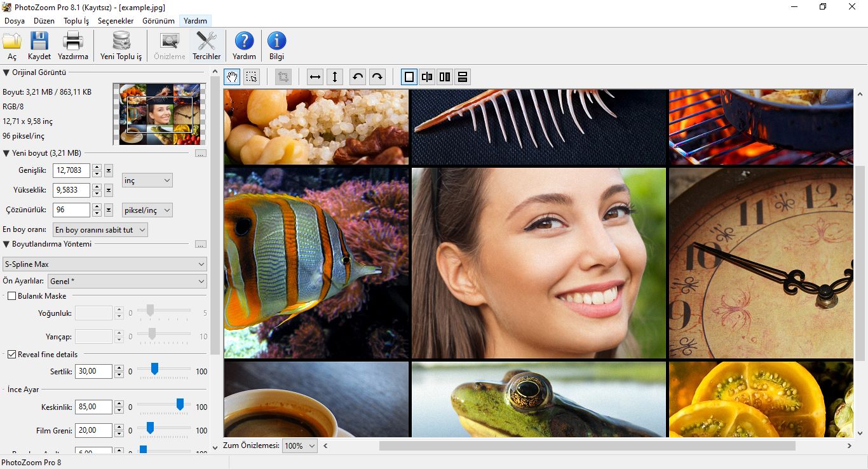
Task: Click the ellipsis button beside Boyutlandırma Yöntemi
Action: tap(201, 244)
